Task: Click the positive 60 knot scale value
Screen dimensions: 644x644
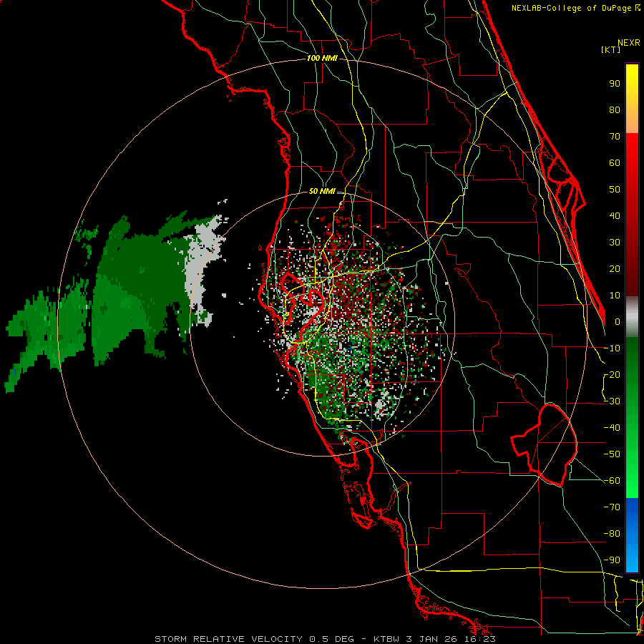Action: [615, 163]
